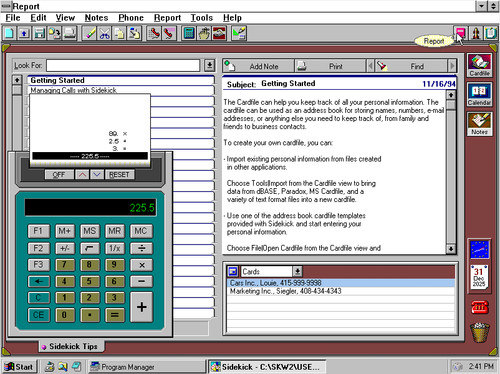
Task: Open the Edit menu
Action: pos(38,18)
